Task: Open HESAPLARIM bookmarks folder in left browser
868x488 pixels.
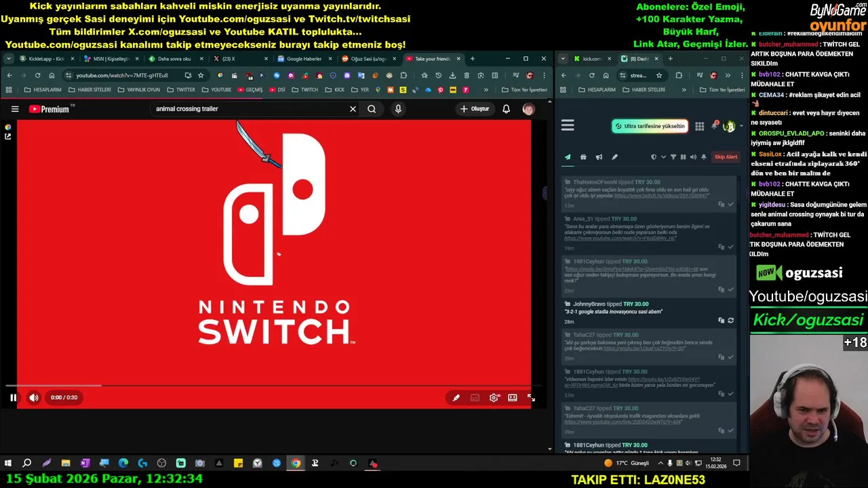Action: 43,89
